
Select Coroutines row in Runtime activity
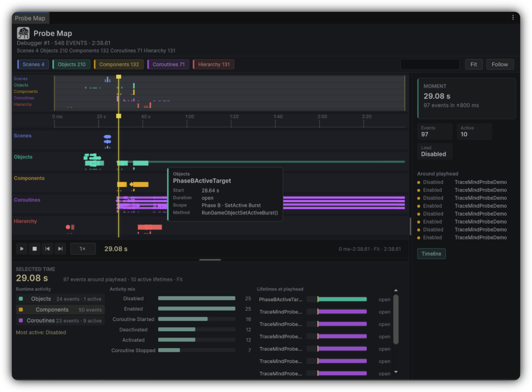click(60, 321)
